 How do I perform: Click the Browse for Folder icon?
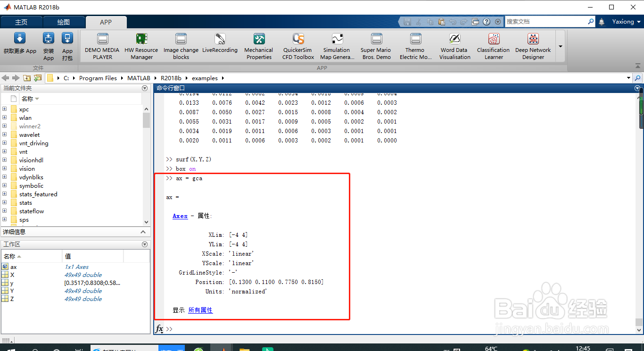[x=38, y=78]
